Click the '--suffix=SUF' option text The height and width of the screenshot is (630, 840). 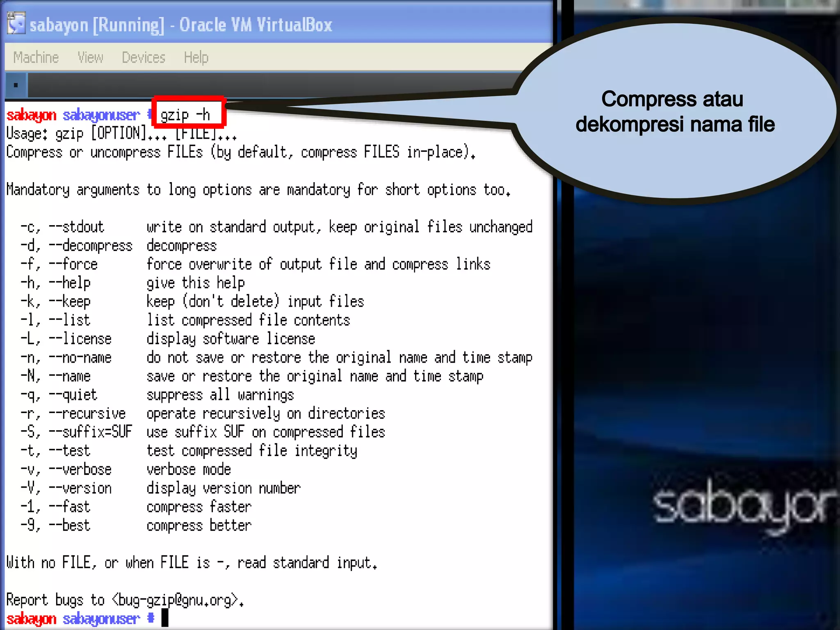[91, 432]
